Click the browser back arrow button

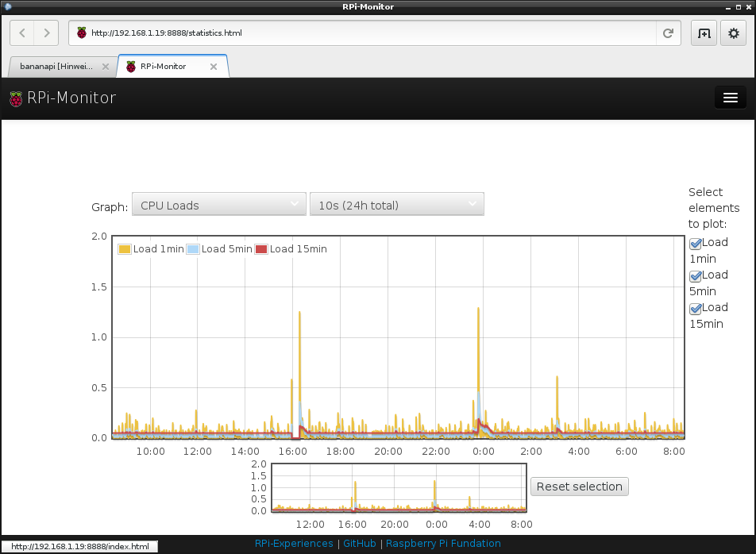click(22, 33)
